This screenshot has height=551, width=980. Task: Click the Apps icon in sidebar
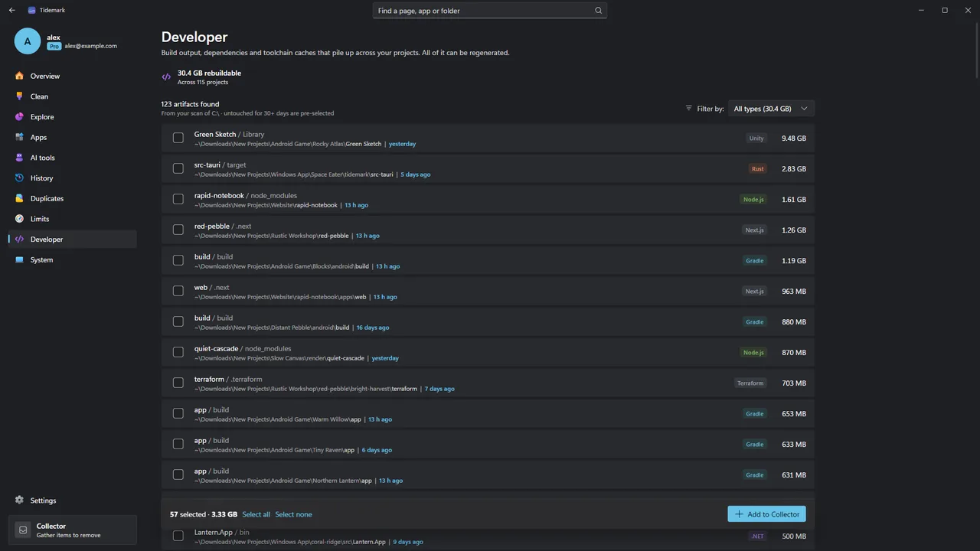(x=19, y=137)
